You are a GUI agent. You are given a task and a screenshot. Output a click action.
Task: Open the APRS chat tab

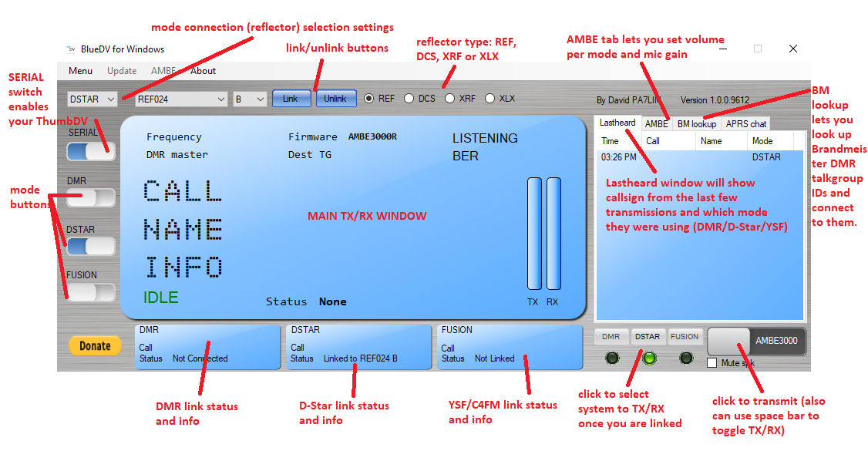pos(745,123)
